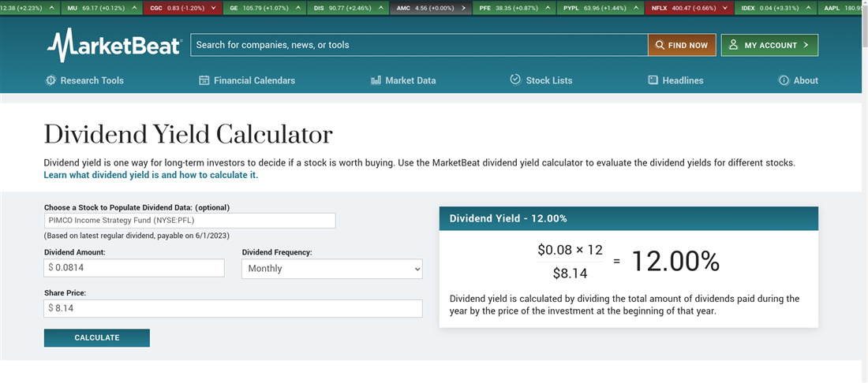
Task: Click the AAPL ticker quote
Action: (840, 9)
